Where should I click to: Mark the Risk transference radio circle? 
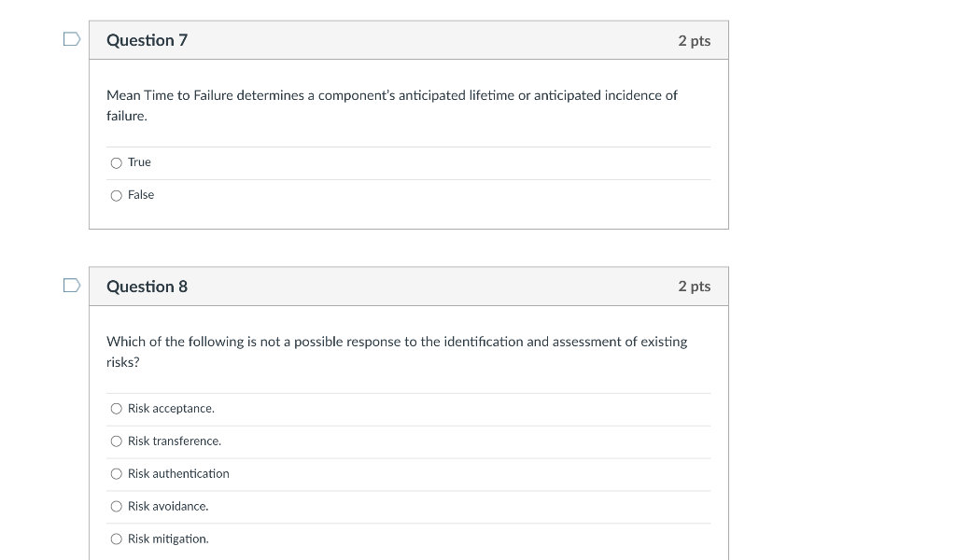116,441
